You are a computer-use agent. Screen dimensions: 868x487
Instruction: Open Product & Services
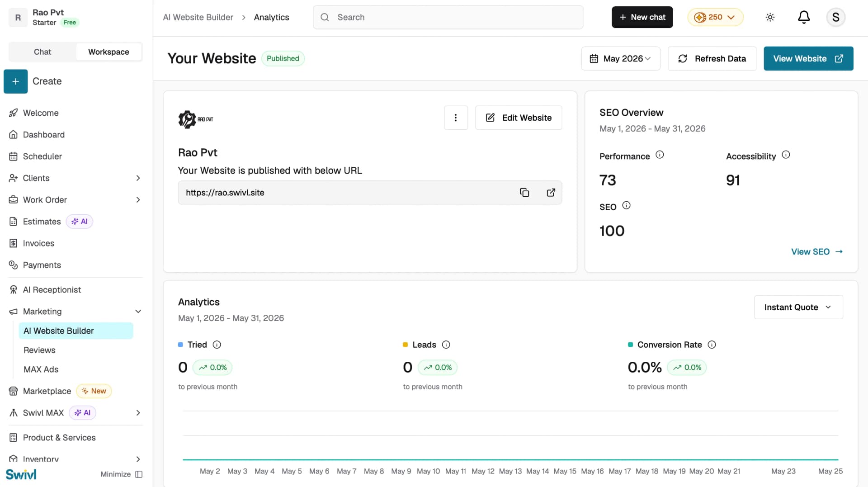point(59,438)
